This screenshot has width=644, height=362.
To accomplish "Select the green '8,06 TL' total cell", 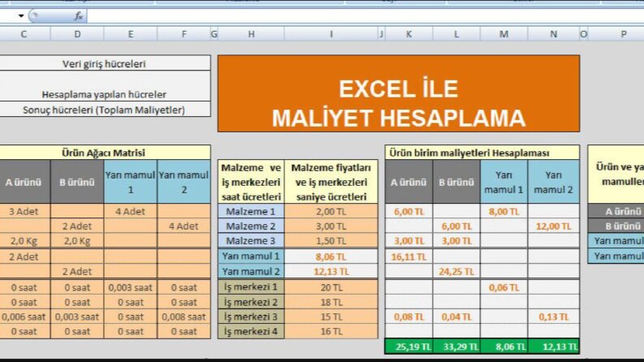I will pos(504,347).
